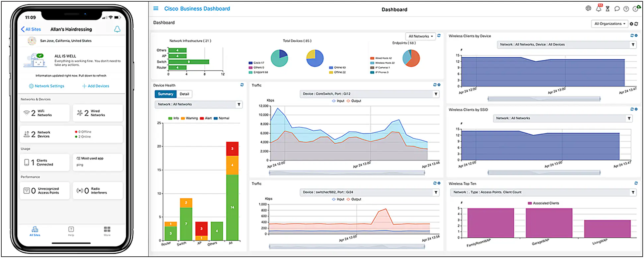Select the Summary tab in Device Health
Viewport: 644px width, 258px height.
(x=166, y=94)
